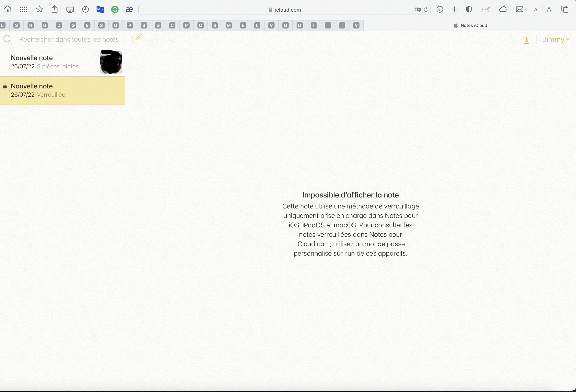Viewport: 576px width, 392px height.
Task: Toggle the privacy shield icon
Action: 468,9
